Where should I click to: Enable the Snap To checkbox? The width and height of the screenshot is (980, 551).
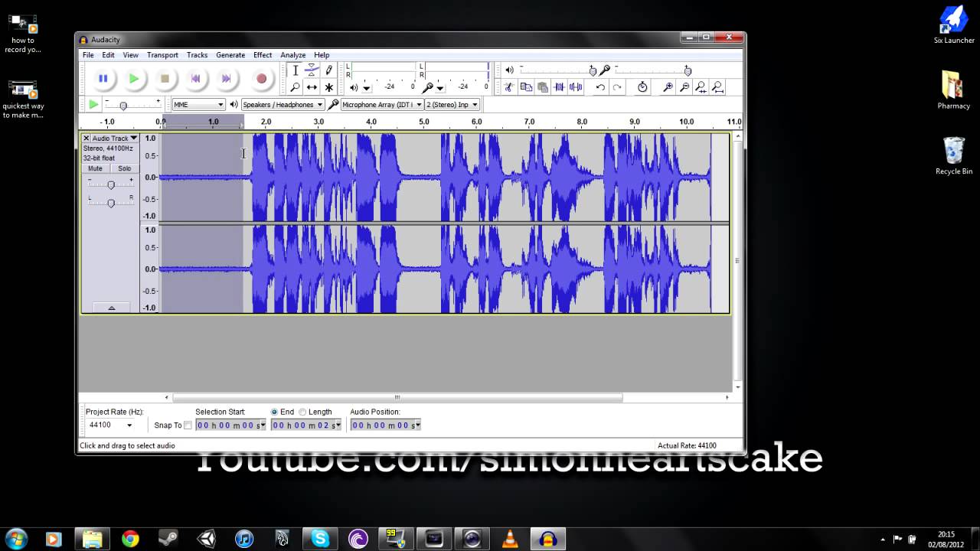pyautogui.click(x=188, y=425)
